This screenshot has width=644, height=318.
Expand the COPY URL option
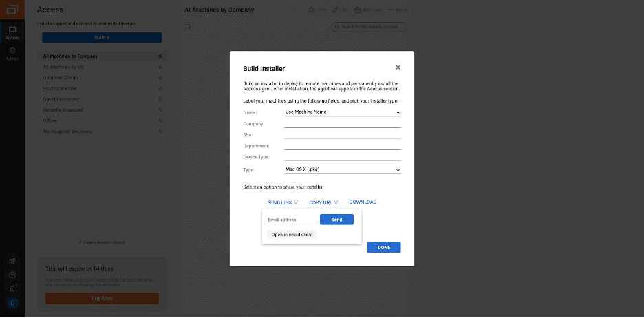(x=323, y=202)
